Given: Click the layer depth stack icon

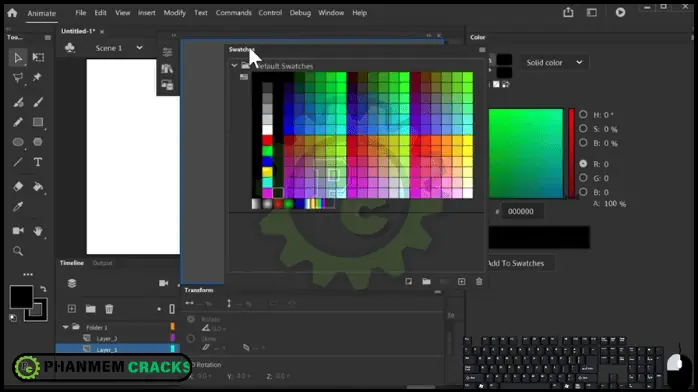Looking at the screenshot, I should click(x=72, y=283).
